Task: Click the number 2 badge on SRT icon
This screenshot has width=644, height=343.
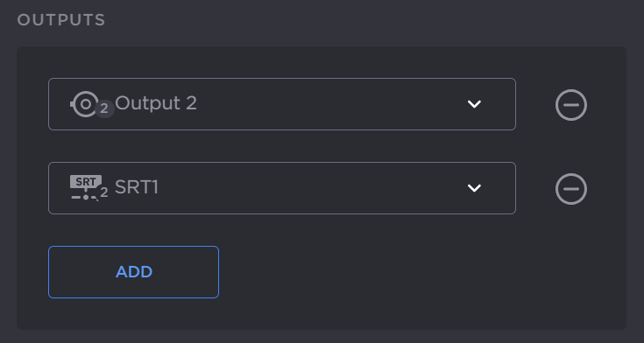Action: coord(104,192)
